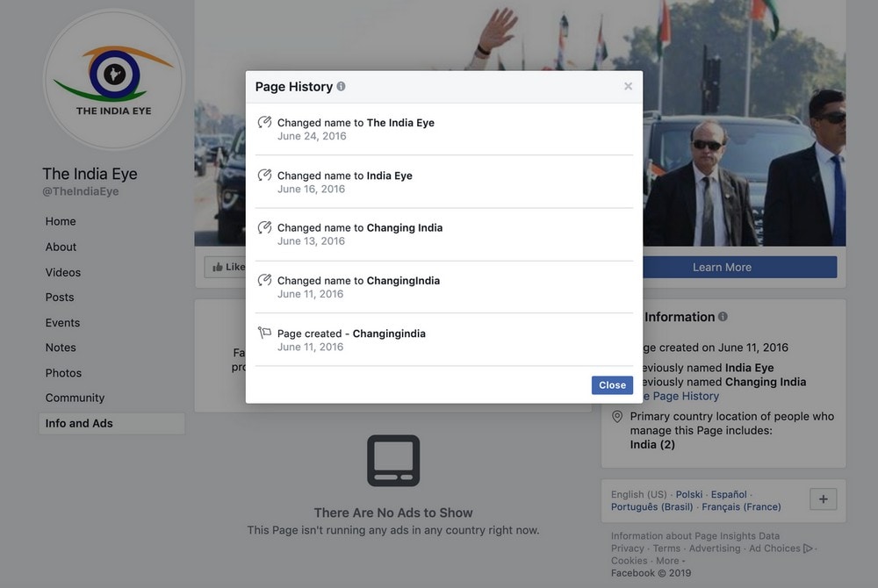Viewport: 878px width, 588px height.
Task: Click the Information info icon
Action: [723, 317]
